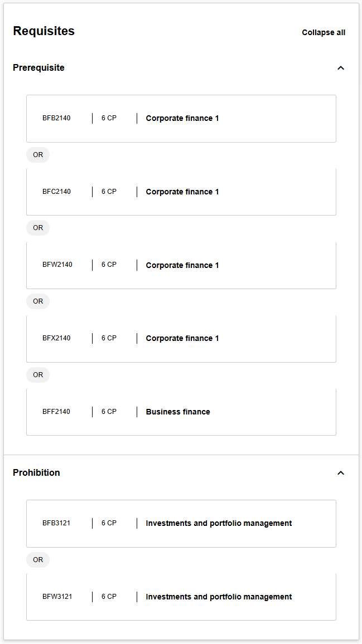This screenshot has height=644, width=362.
Task: Collapse the Prerequisite section chevron
Action: pyautogui.click(x=341, y=68)
